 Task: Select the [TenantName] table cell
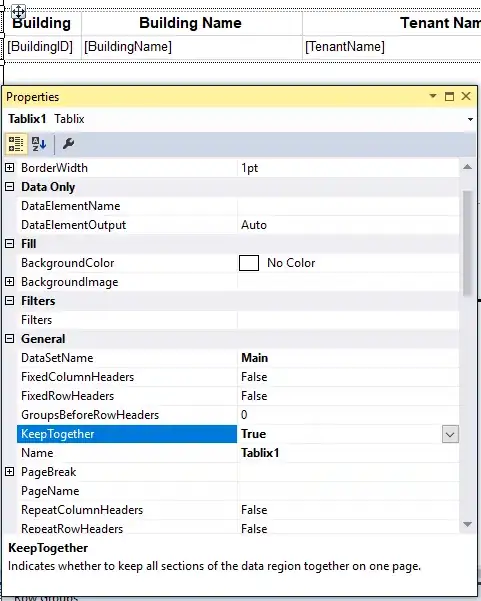[x=392, y=47]
